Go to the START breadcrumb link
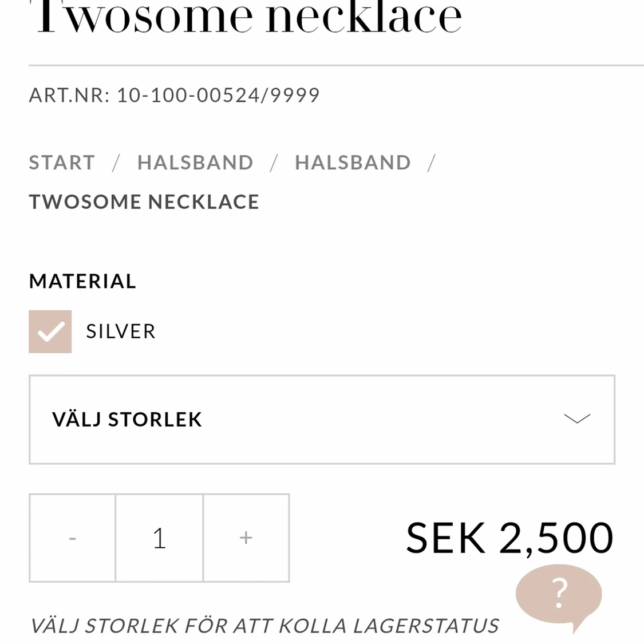The height and width of the screenshot is (644, 644). 62,162
